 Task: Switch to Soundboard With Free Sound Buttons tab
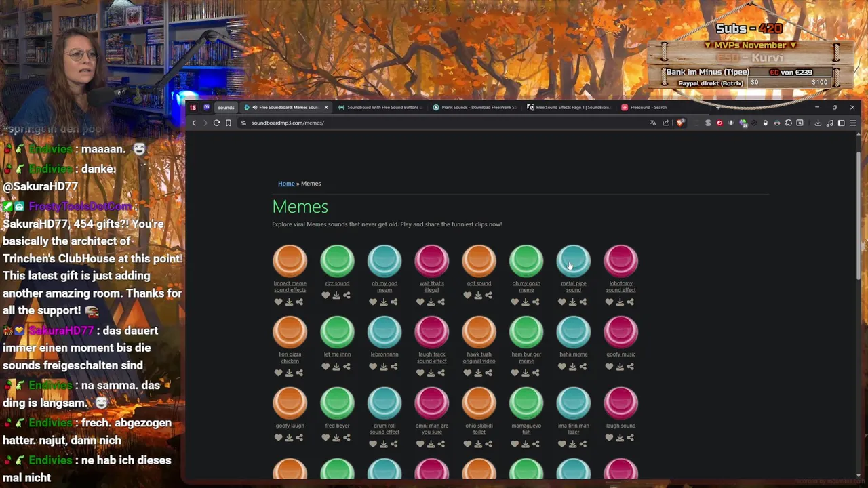pos(380,107)
